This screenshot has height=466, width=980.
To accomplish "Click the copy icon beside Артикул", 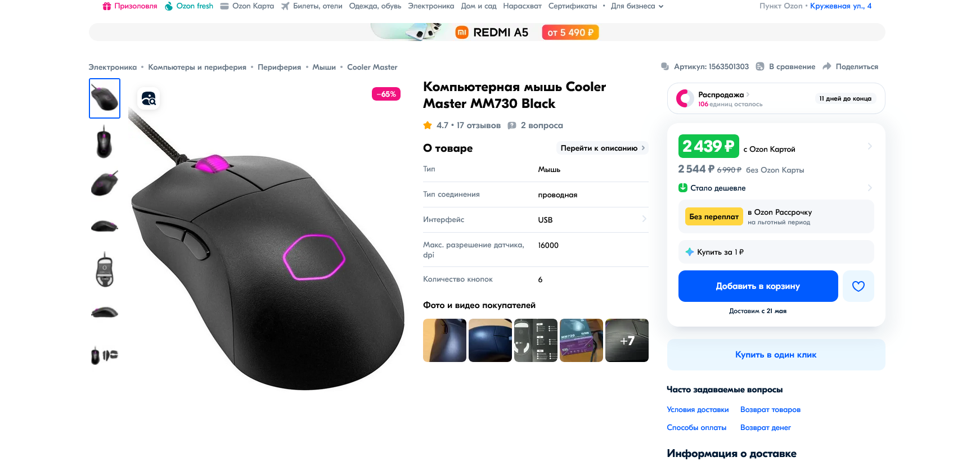I will [x=665, y=66].
